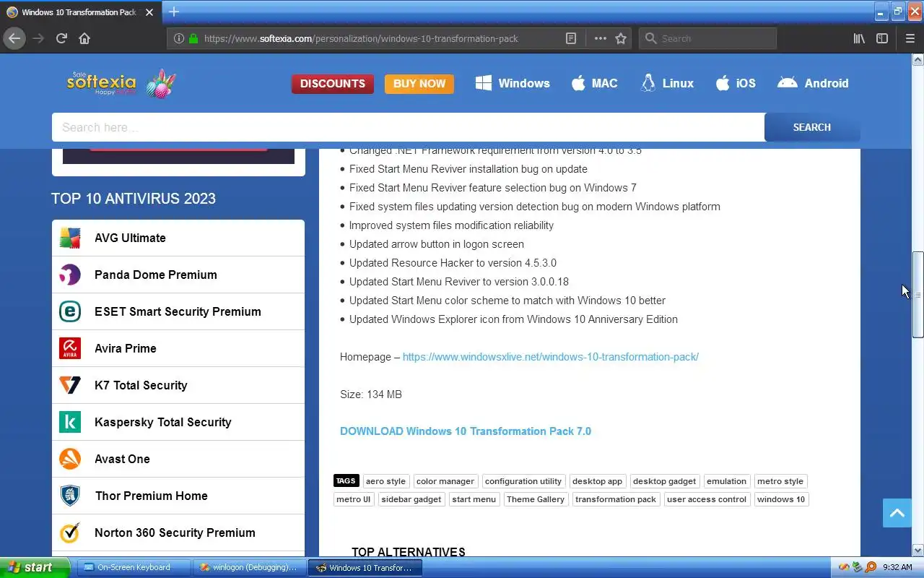The width and height of the screenshot is (924, 578).
Task: Open the Windows XP start button
Action: (35, 567)
